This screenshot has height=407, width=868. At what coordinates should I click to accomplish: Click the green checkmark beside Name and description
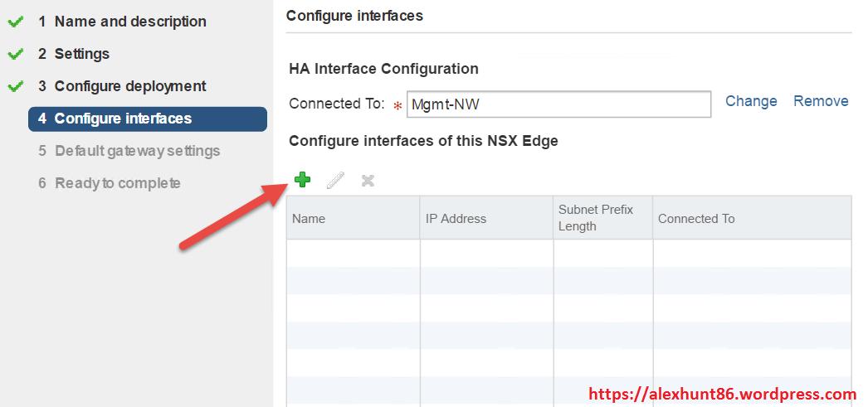[x=15, y=22]
